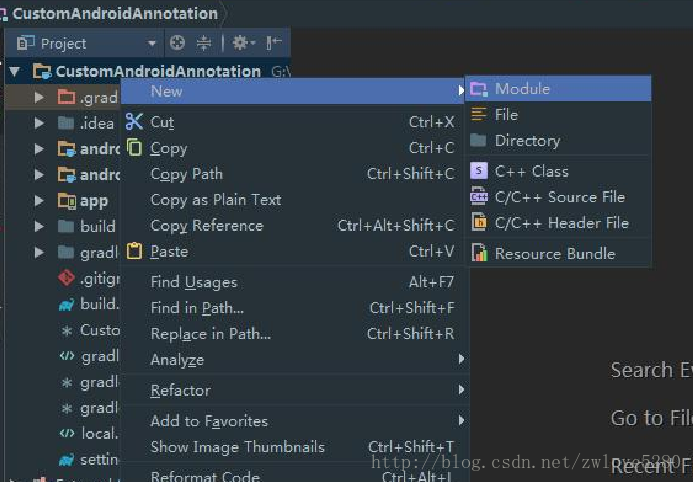Image resolution: width=693 pixels, height=482 pixels.
Task: Choose Show Image Thumbnails entry
Action: [293, 447]
